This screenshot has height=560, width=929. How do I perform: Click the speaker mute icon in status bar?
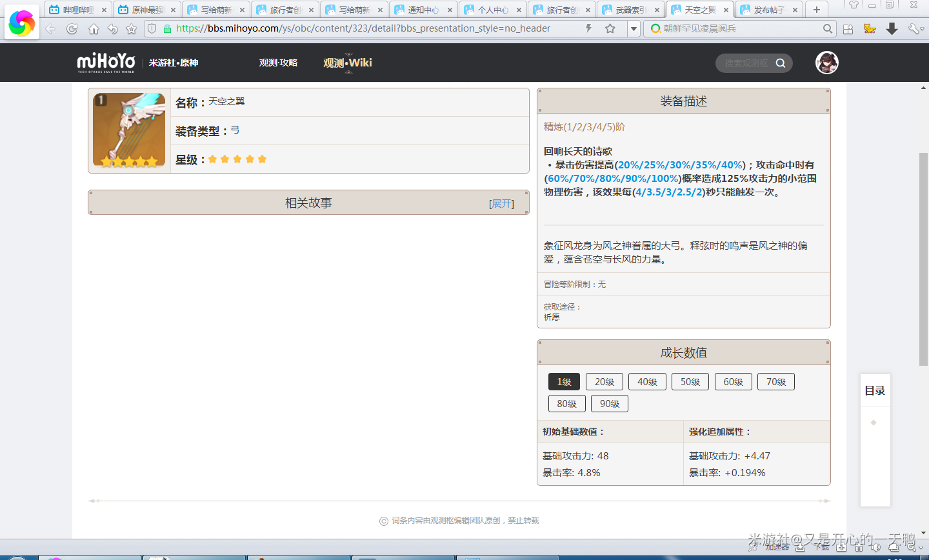coord(875,547)
